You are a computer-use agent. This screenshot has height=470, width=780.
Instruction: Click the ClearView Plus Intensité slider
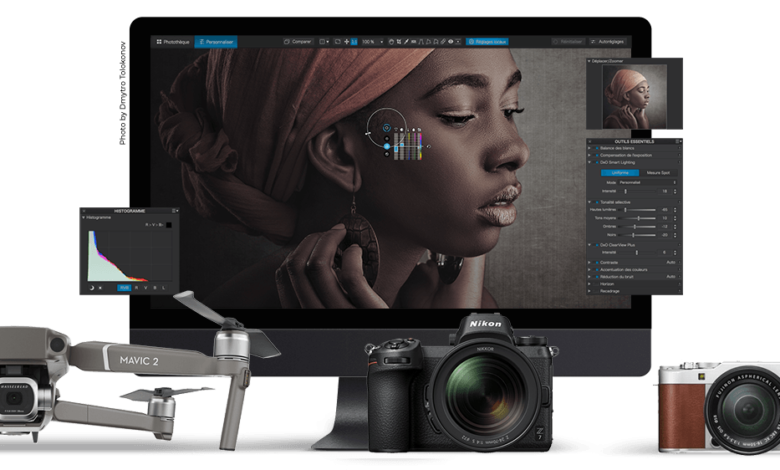637,253
